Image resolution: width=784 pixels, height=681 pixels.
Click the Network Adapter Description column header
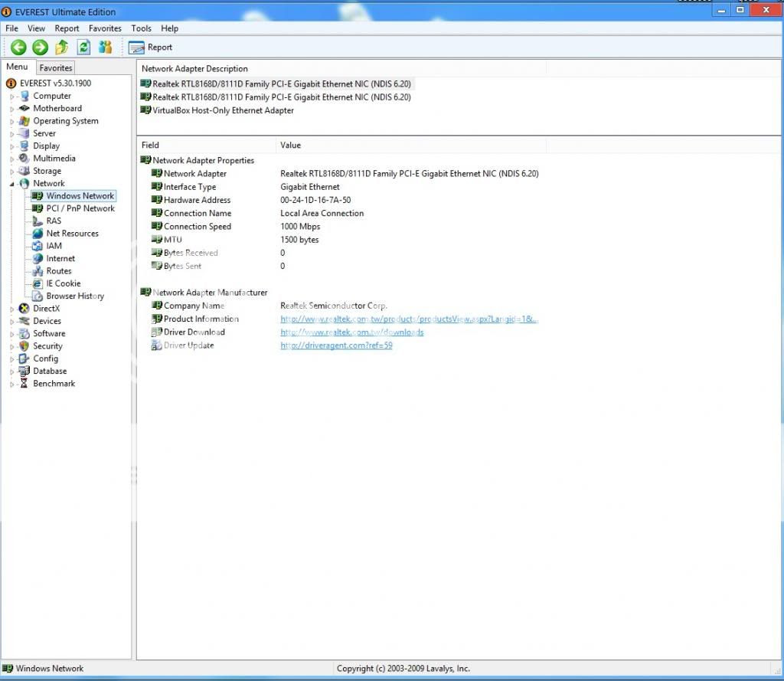[341, 68]
